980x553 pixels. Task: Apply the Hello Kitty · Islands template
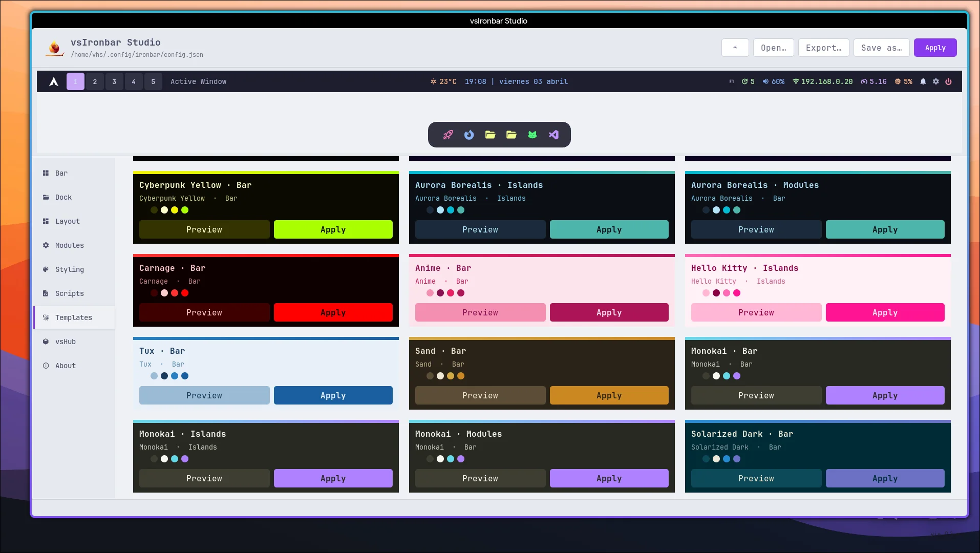(885, 312)
